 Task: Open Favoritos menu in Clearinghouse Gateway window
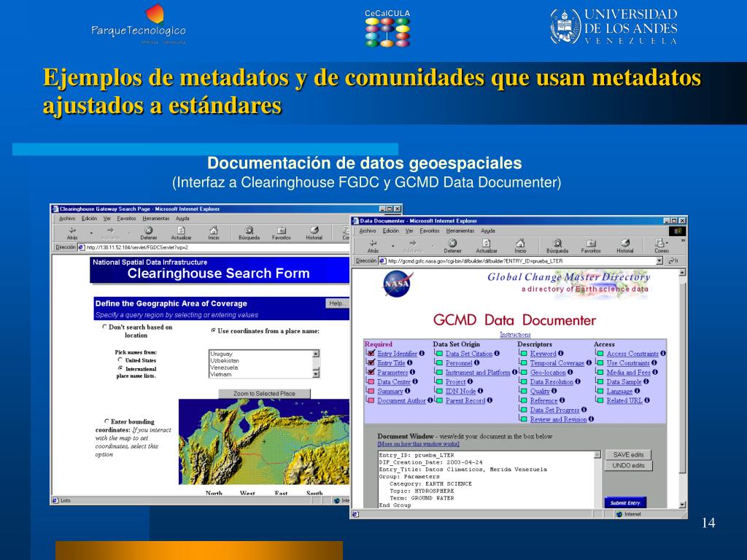(127, 219)
